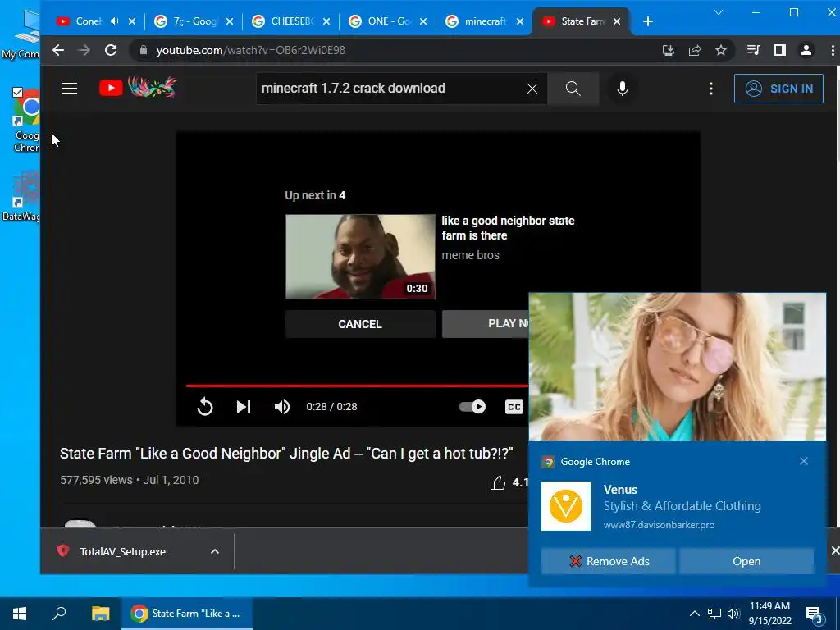Open the Windows Start menu
Image resolution: width=840 pixels, height=630 pixels.
(x=20, y=614)
